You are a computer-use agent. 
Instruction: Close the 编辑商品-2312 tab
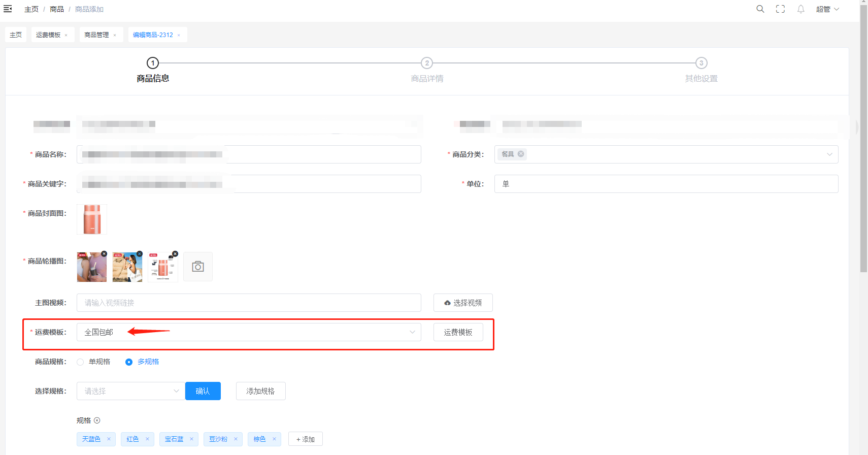pos(179,35)
